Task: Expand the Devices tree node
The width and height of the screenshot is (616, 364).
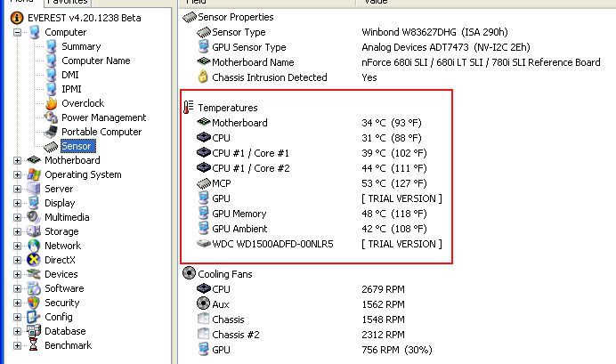Action: coord(17,274)
